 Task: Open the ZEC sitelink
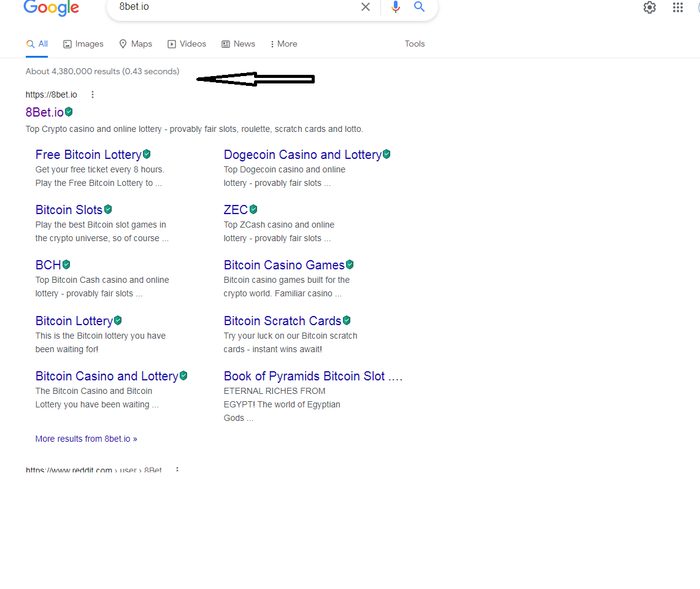(236, 210)
